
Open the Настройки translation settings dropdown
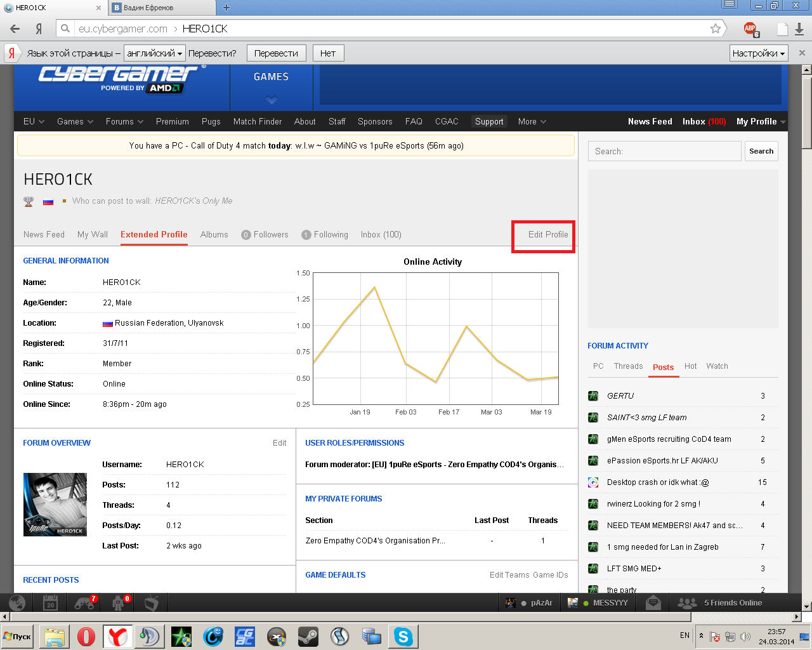(759, 53)
